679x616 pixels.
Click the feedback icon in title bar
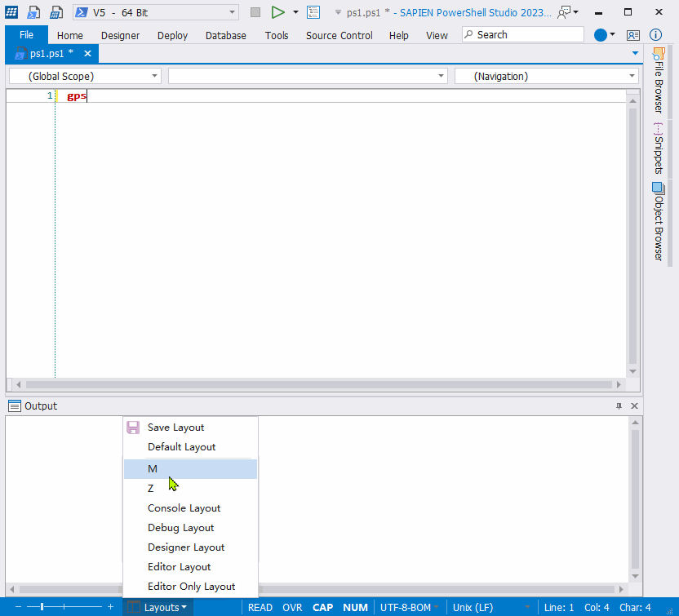coord(564,12)
